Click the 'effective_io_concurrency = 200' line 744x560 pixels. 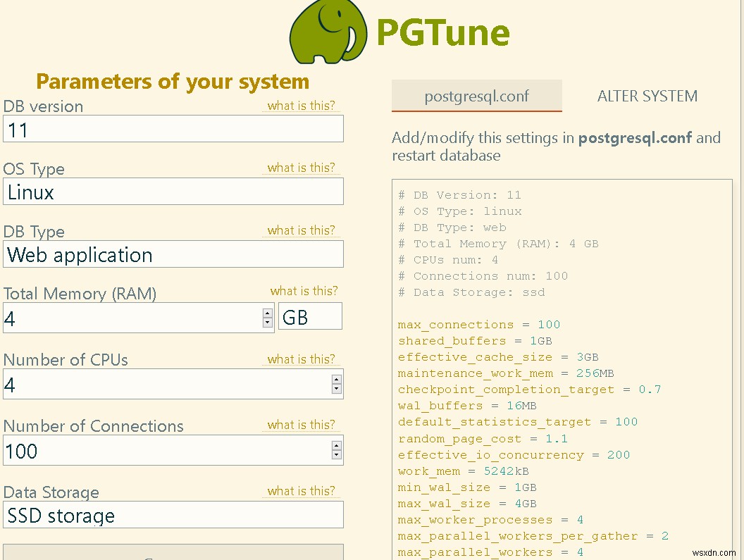(514, 454)
